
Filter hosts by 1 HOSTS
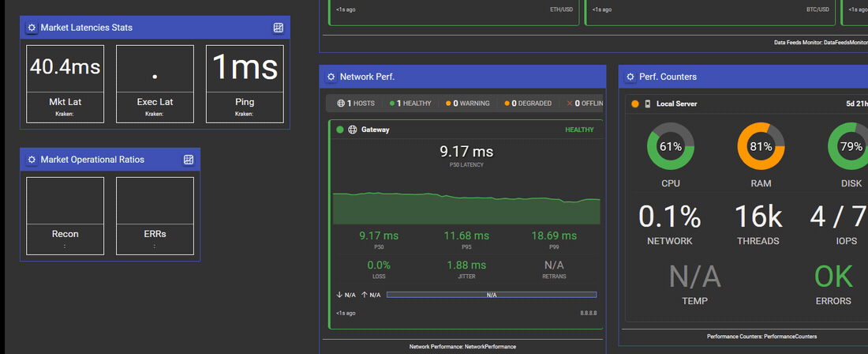tap(356, 103)
